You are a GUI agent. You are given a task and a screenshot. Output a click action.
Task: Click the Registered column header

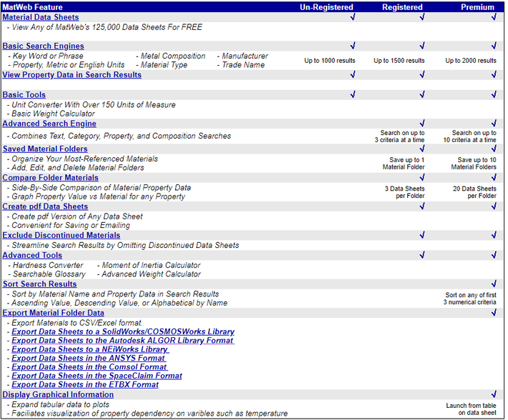click(402, 7)
